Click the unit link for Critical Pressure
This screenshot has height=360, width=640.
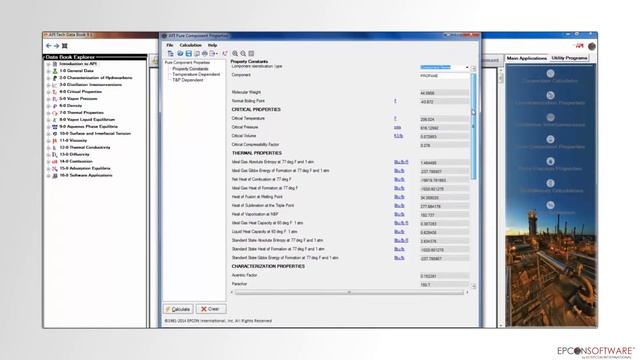(x=397, y=127)
